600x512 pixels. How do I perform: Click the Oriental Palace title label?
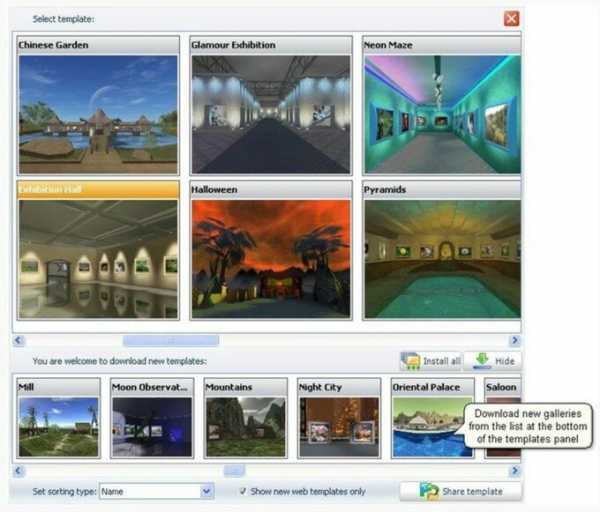[x=426, y=387]
